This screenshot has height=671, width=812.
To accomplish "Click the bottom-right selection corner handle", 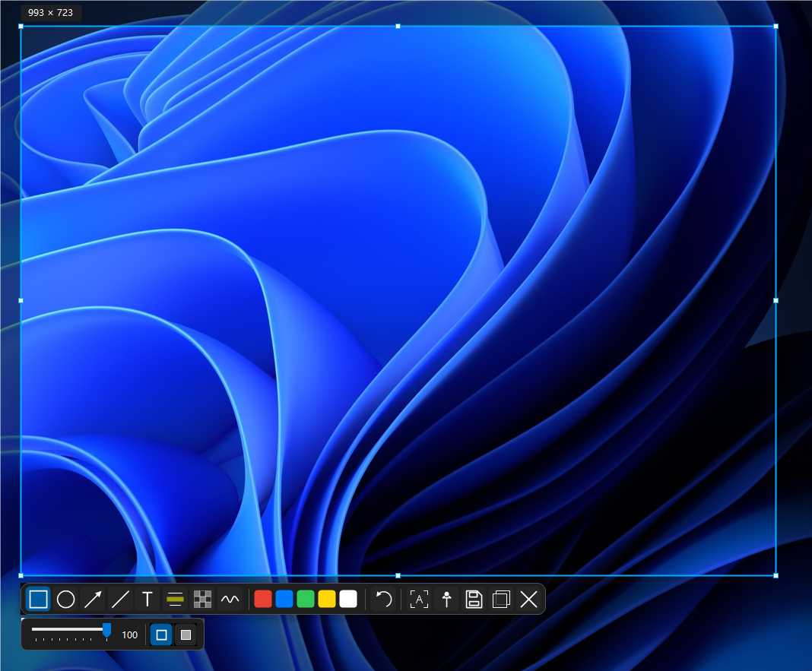I will (x=776, y=575).
